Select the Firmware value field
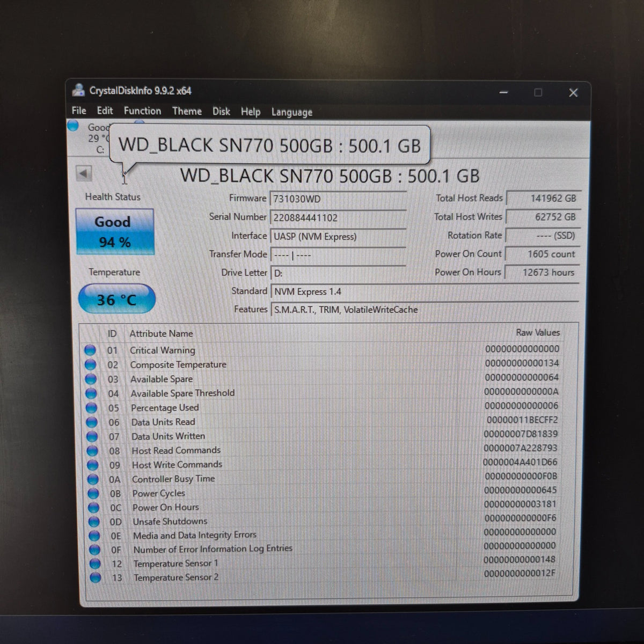The image size is (644, 644). point(338,199)
